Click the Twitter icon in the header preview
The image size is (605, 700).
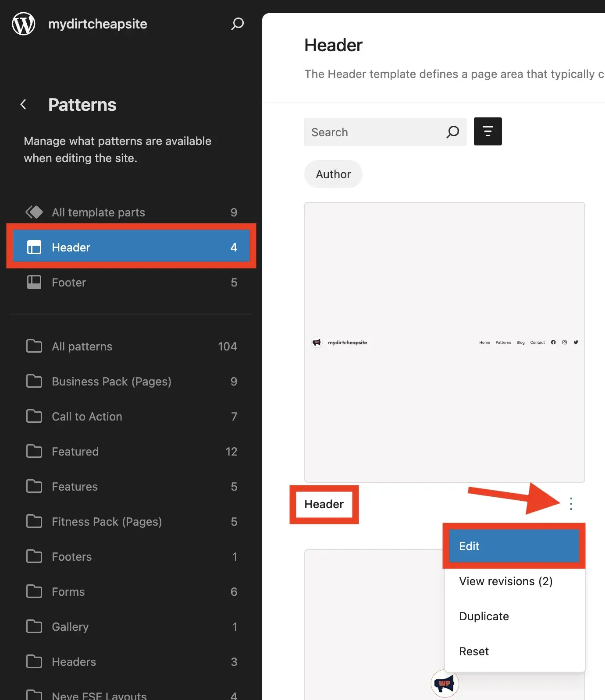[576, 342]
